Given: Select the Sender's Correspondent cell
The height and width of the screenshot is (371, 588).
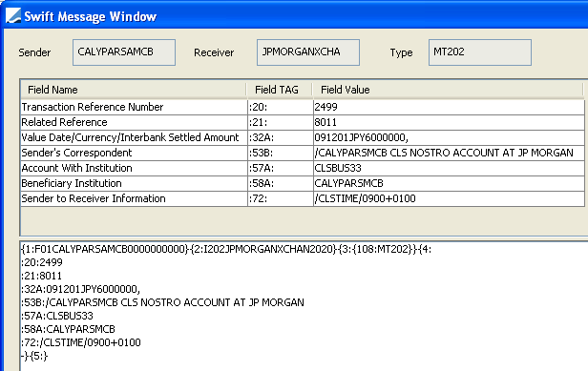Looking at the screenshot, I should (134, 153).
